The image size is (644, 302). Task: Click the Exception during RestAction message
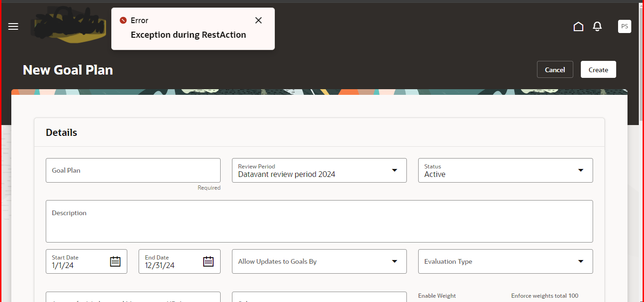(x=188, y=35)
